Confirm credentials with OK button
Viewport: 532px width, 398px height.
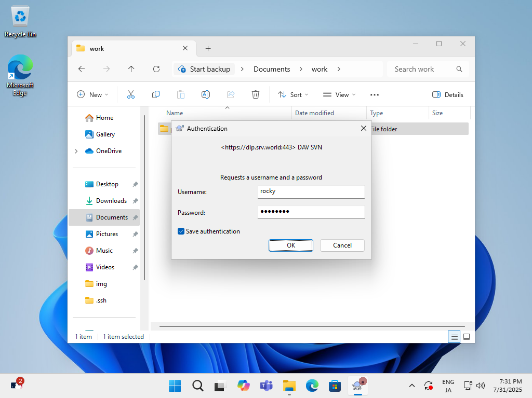tap(291, 245)
